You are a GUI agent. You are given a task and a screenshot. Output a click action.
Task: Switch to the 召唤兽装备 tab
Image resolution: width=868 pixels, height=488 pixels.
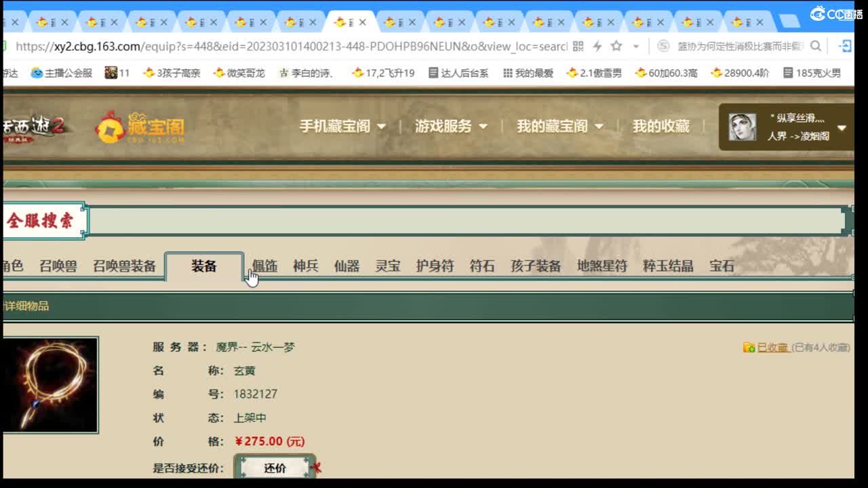[x=125, y=266]
